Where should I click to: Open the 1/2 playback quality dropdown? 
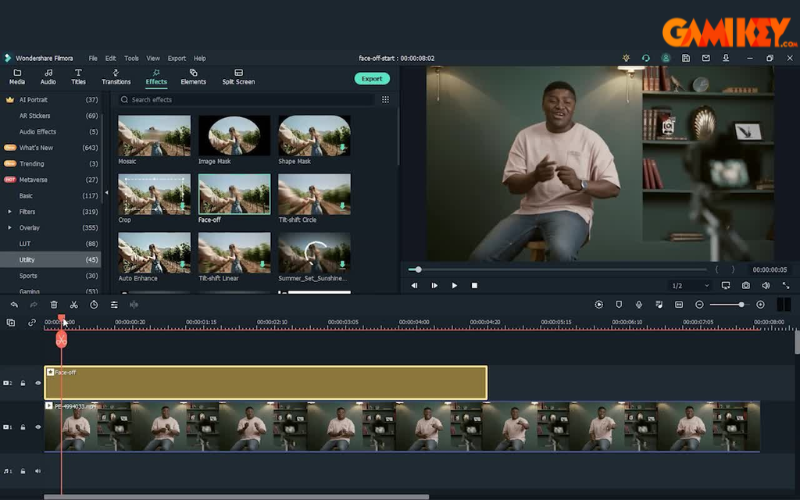click(690, 286)
